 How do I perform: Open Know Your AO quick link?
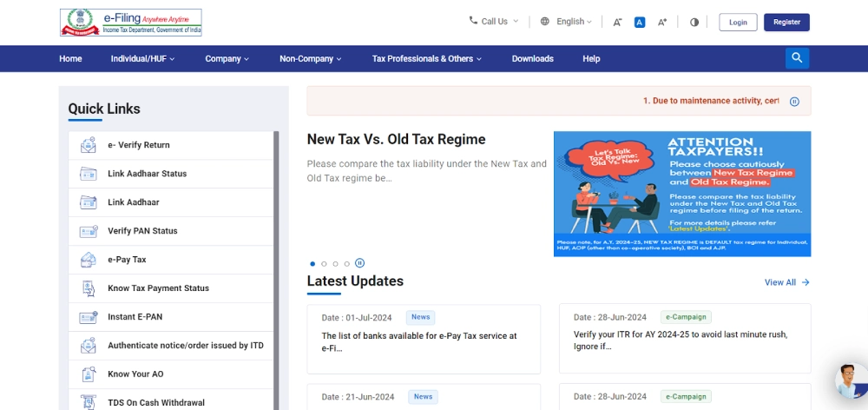[x=171, y=374]
